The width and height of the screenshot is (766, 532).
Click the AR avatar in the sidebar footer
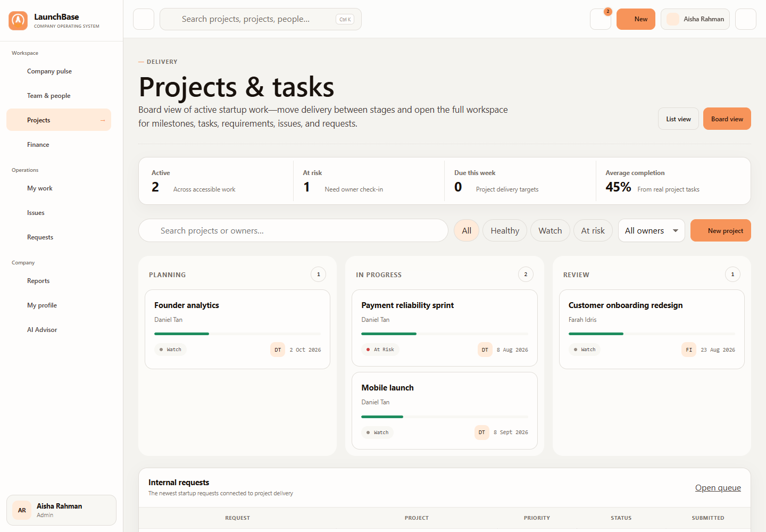tap(22, 510)
